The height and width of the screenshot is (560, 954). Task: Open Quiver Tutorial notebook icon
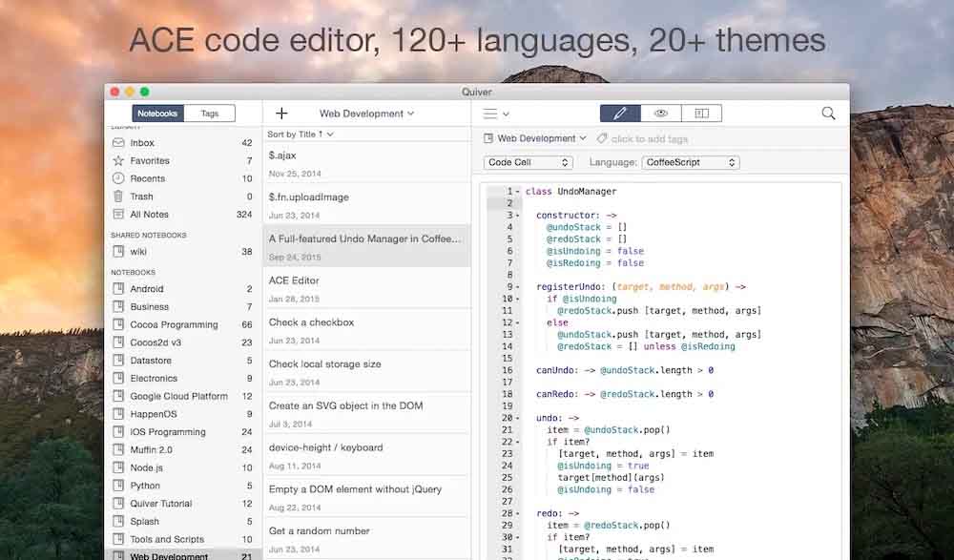click(x=118, y=504)
